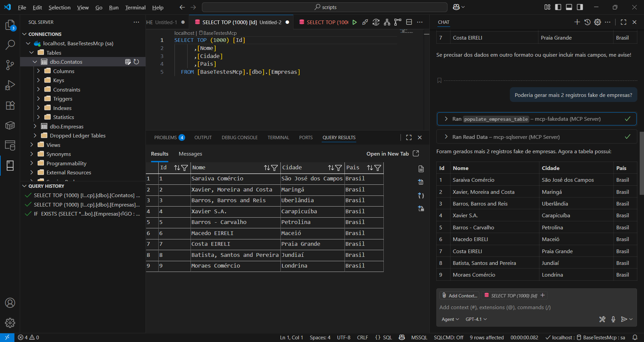Image resolution: width=644 pixels, height=342 pixels.
Task: Switch to the Messages tab
Action: pyautogui.click(x=190, y=154)
